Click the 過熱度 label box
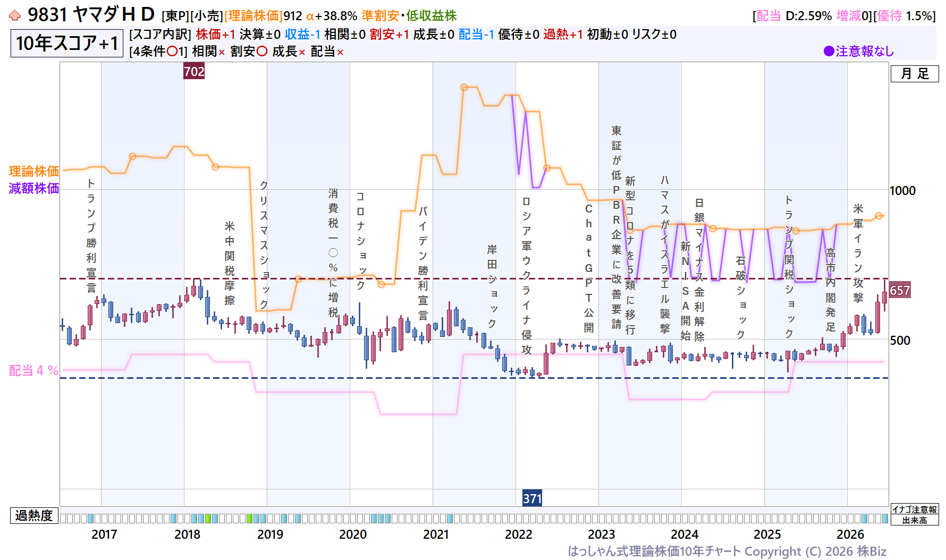This screenshot has width=946, height=560. (34, 516)
